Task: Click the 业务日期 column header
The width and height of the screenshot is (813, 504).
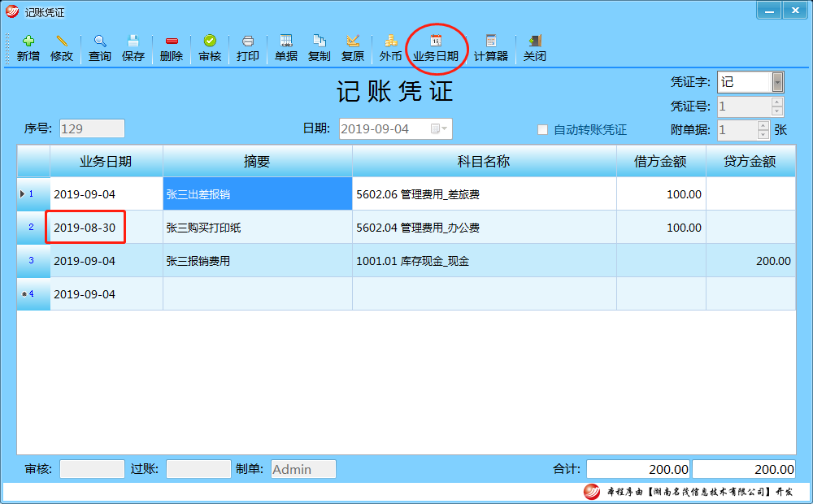Action: [107, 161]
